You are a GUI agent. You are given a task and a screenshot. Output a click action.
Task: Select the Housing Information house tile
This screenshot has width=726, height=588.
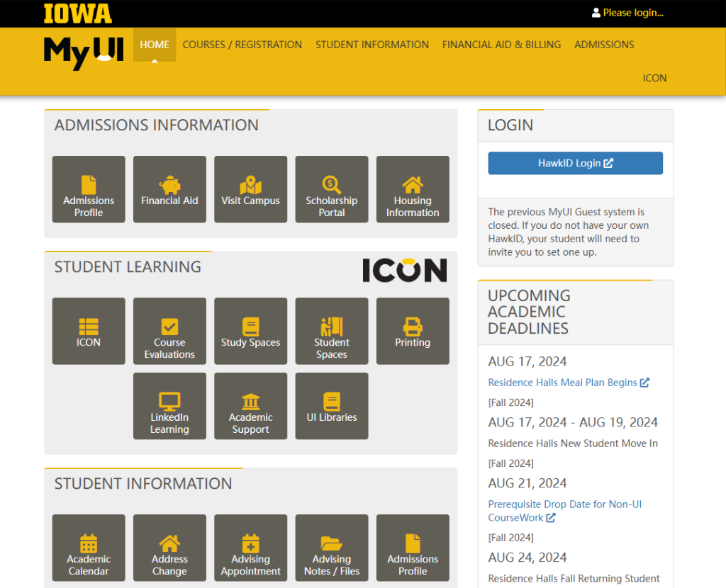click(413, 189)
